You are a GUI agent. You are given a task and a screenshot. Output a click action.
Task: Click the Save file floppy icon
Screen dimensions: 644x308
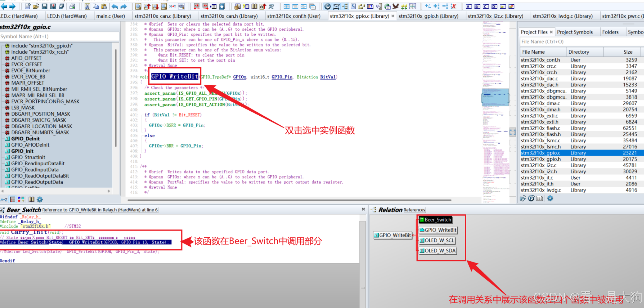[x=44, y=6]
